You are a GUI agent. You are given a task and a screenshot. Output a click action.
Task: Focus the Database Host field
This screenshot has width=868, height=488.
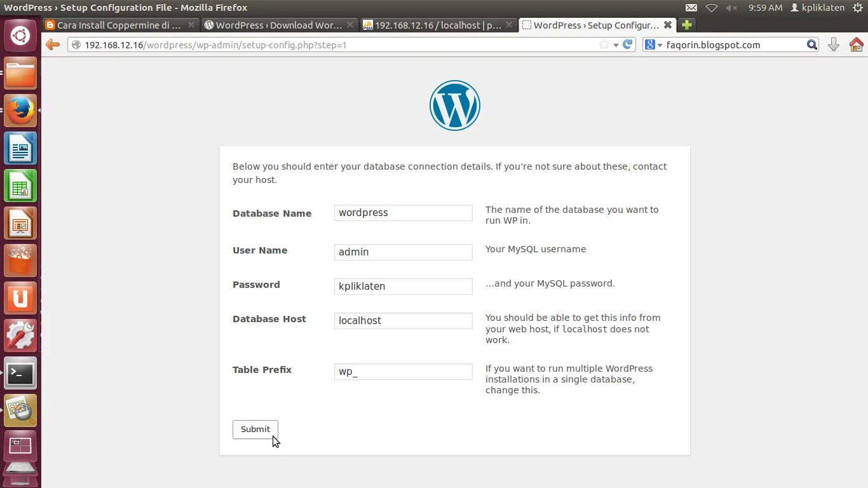point(403,321)
